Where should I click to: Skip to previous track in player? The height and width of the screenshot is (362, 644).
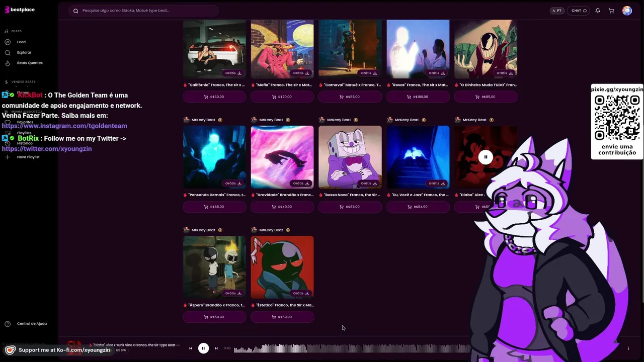pos(190,348)
